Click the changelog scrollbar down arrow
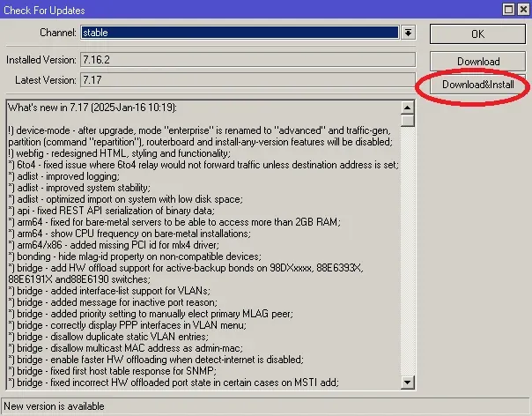 (407, 383)
